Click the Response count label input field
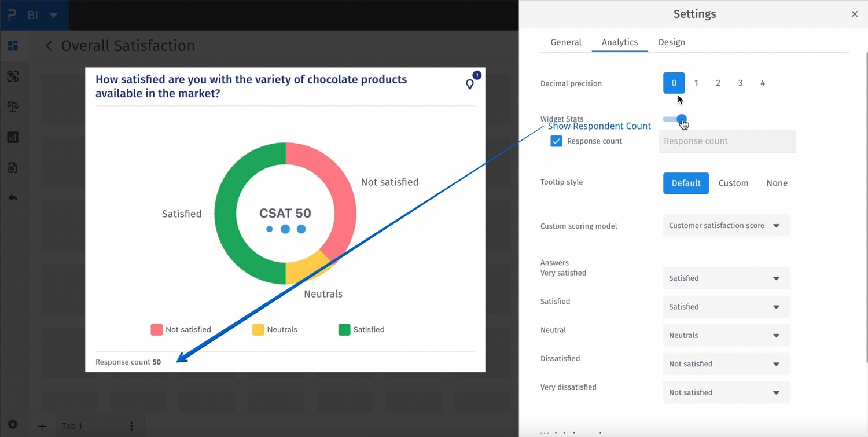Image resolution: width=868 pixels, height=437 pixels. [727, 141]
